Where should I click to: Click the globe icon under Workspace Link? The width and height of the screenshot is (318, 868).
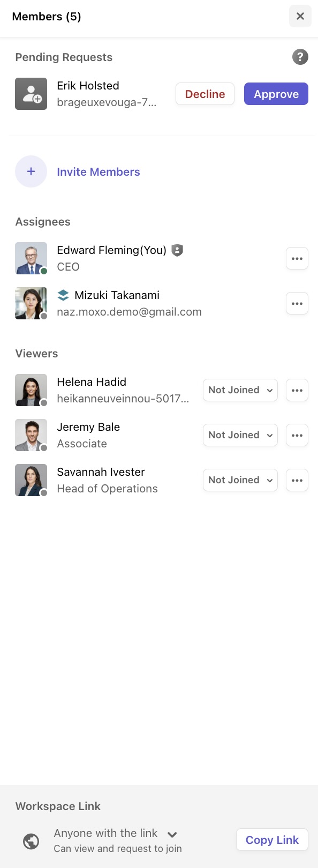tap(31, 841)
